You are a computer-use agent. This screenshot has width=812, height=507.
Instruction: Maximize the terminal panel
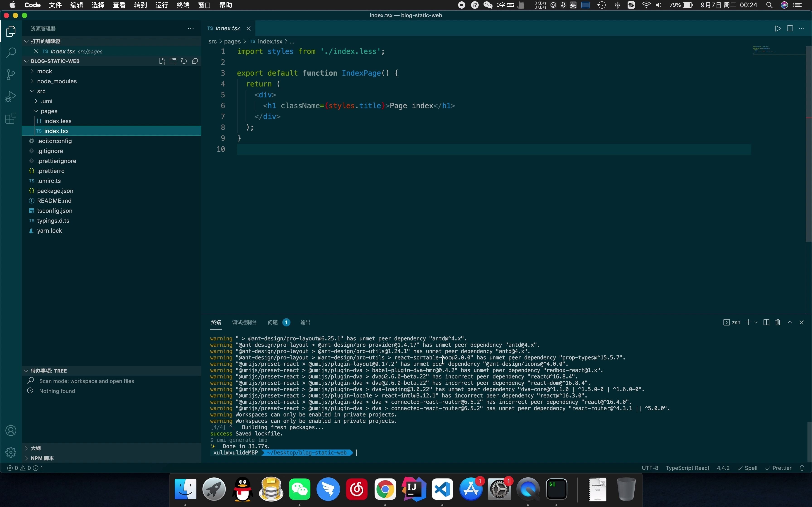pyautogui.click(x=790, y=322)
